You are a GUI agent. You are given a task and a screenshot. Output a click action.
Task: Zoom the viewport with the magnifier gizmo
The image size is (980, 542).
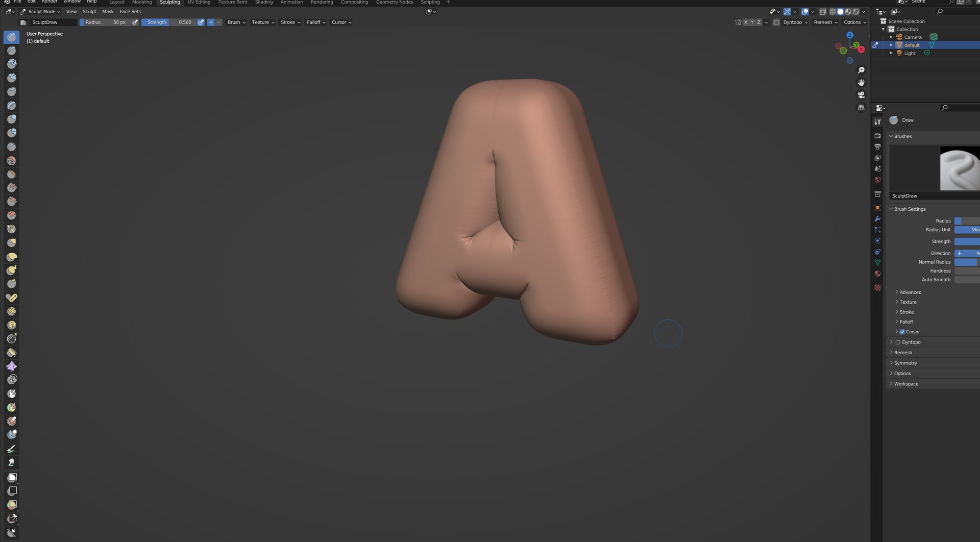point(861,70)
